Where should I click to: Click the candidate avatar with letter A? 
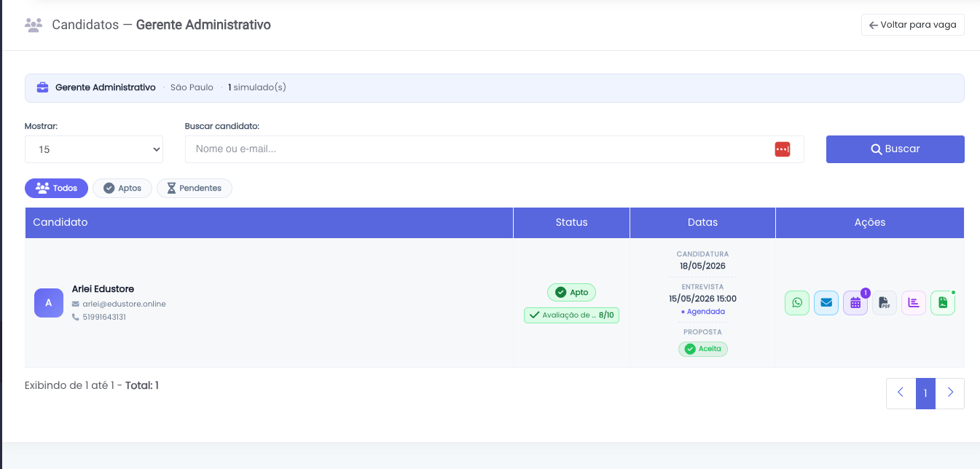click(49, 303)
